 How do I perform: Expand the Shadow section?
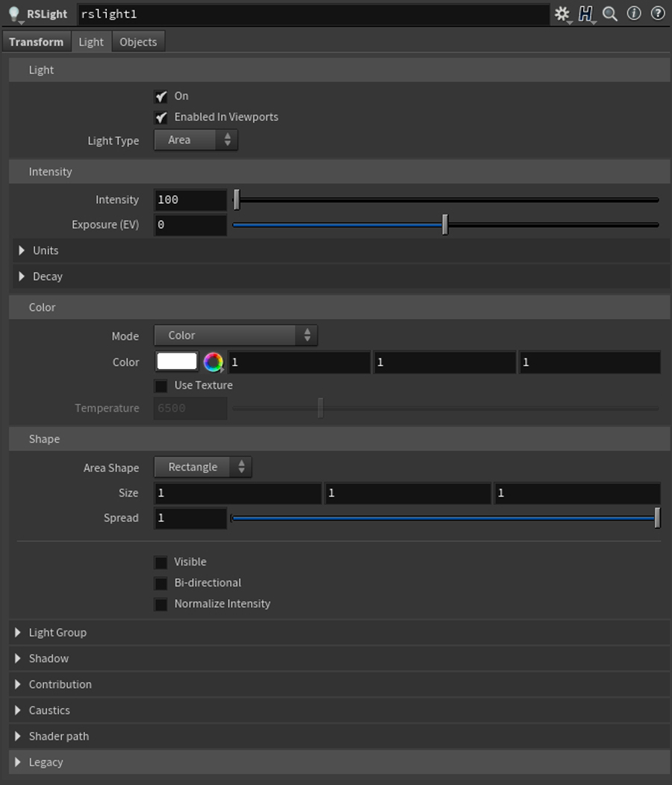pyautogui.click(x=18, y=659)
